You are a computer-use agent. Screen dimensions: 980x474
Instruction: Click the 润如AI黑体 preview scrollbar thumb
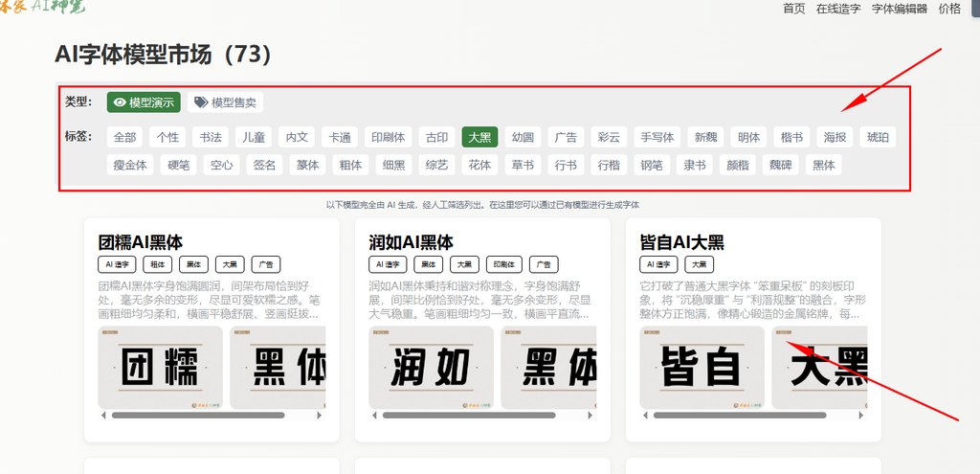pos(469,416)
